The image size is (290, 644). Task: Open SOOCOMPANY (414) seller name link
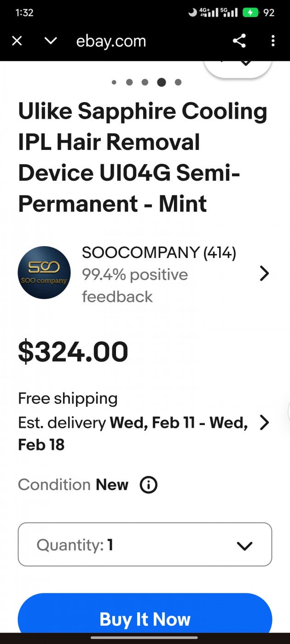pyautogui.click(x=159, y=253)
